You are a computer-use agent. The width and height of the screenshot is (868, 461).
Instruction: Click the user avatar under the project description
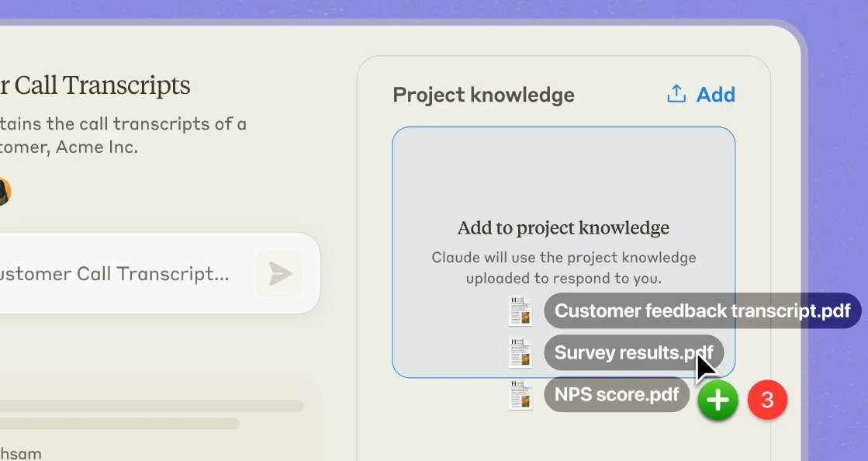tap(5, 192)
